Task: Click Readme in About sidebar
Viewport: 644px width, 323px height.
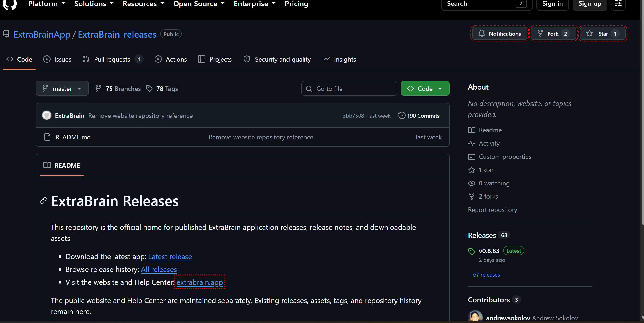Action: coord(485,130)
